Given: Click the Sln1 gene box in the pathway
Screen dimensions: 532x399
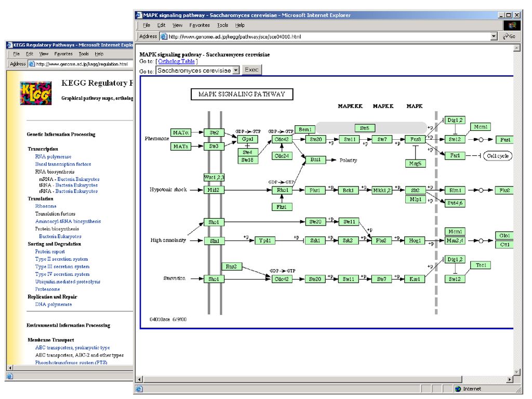Looking at the screenshot, I should coord(214,241).
